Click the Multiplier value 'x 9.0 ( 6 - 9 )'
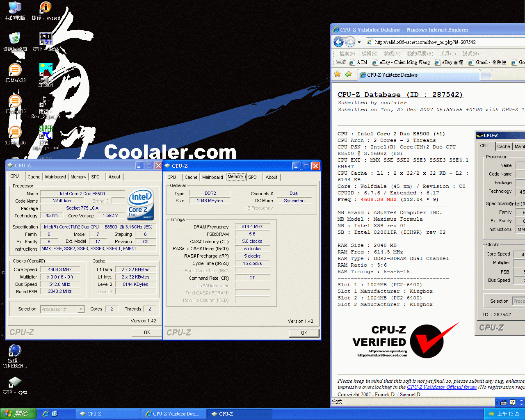The height and width of the screenshot is (420, 525). [60, 277]
